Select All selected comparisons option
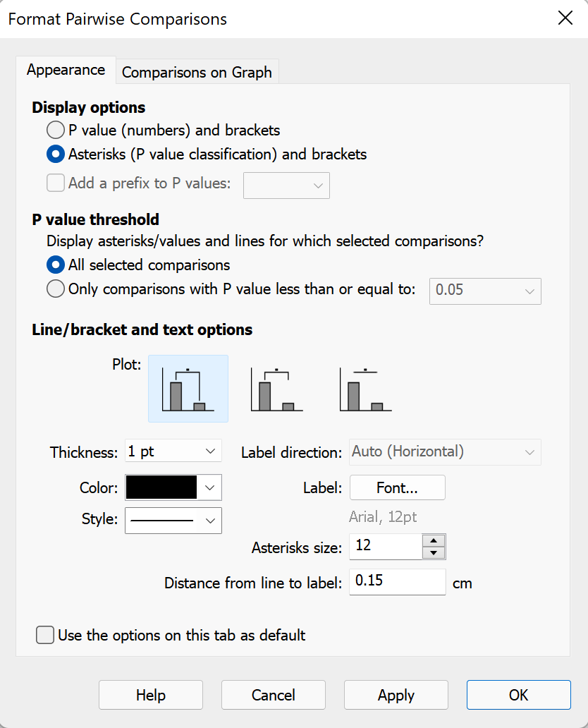This screenshot has height=728, width=588. (56, 265)
